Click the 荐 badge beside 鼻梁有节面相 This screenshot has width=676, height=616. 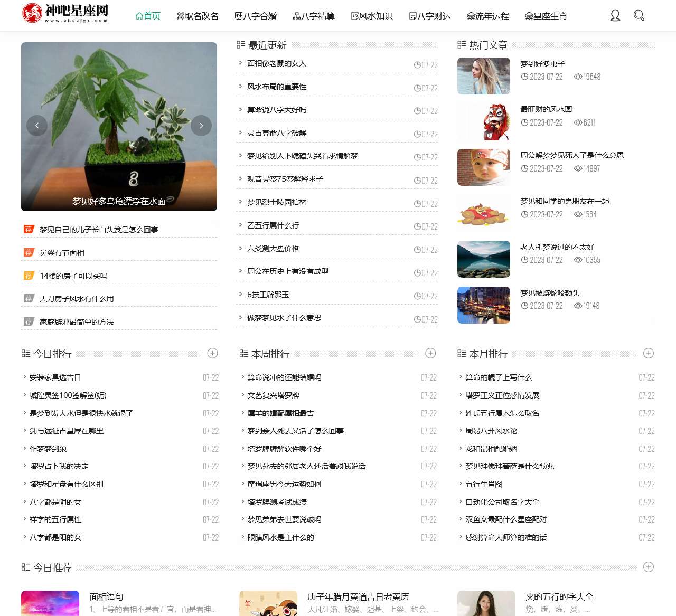coord(29,252)
